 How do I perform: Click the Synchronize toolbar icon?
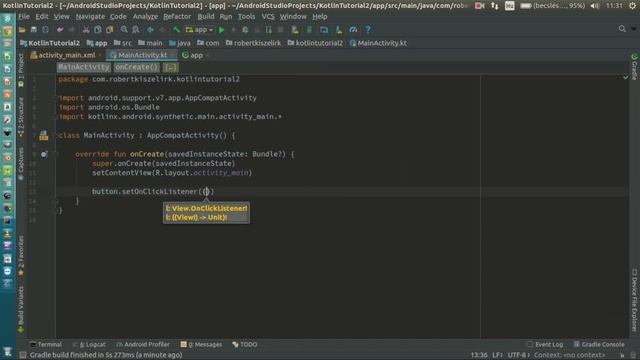(45, 30)
